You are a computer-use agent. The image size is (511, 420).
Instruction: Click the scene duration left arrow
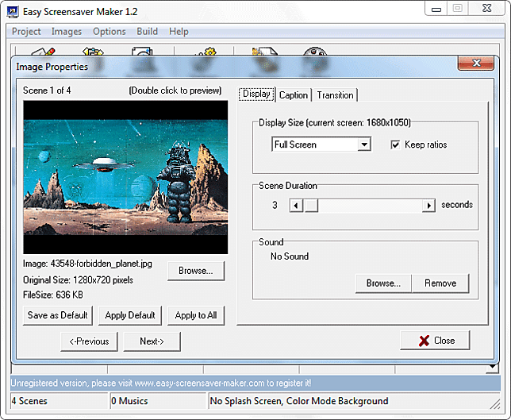(x=296, y=206)
